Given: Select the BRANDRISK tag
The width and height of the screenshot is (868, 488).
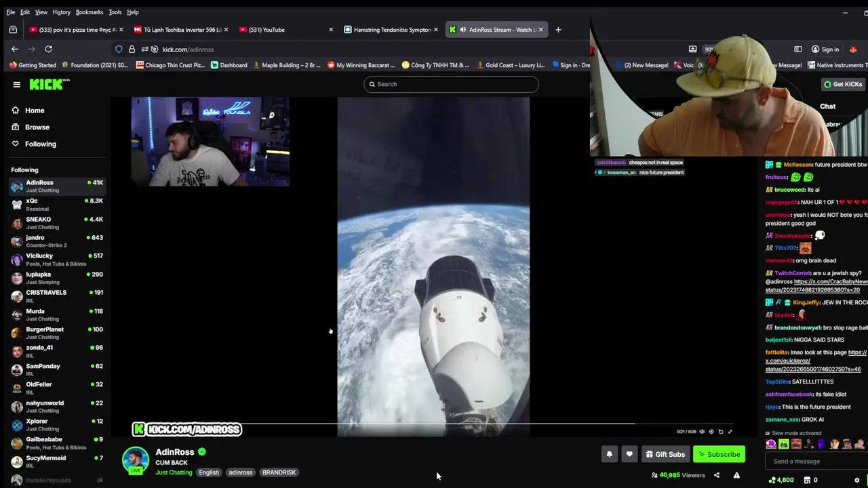Looking at the screenshot, I should pos(279,472).
